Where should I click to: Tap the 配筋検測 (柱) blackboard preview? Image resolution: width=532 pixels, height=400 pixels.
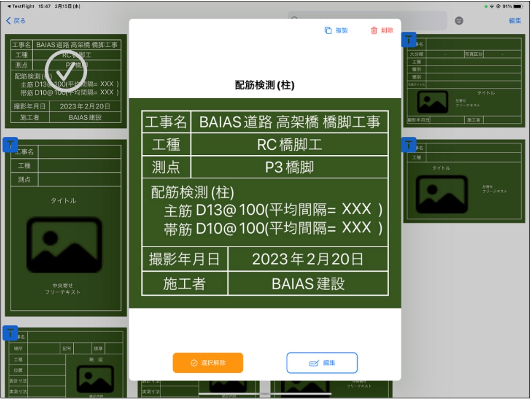tap(265, 203)
